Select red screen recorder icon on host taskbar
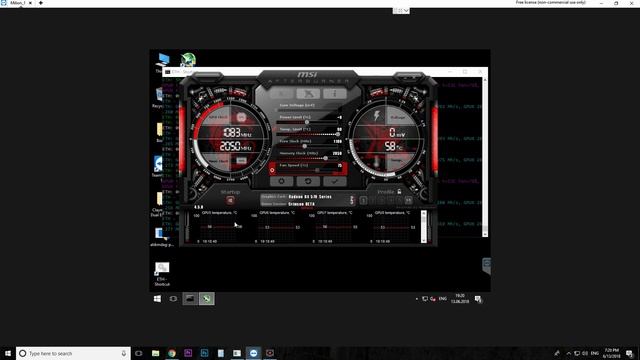Viewport: 640px width, 360px height. (x=270, y=353)
